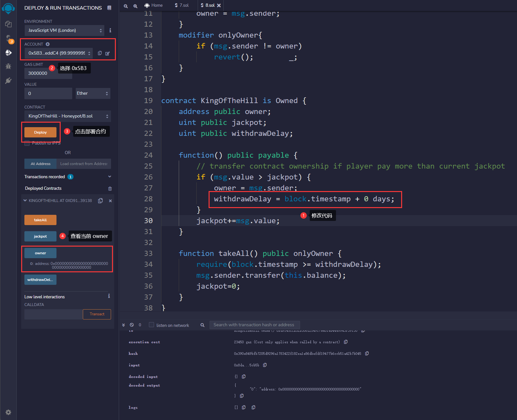Switch to the Home tab
The width and height of the screenshot is (517, 420).
click(x=154, y=5)
